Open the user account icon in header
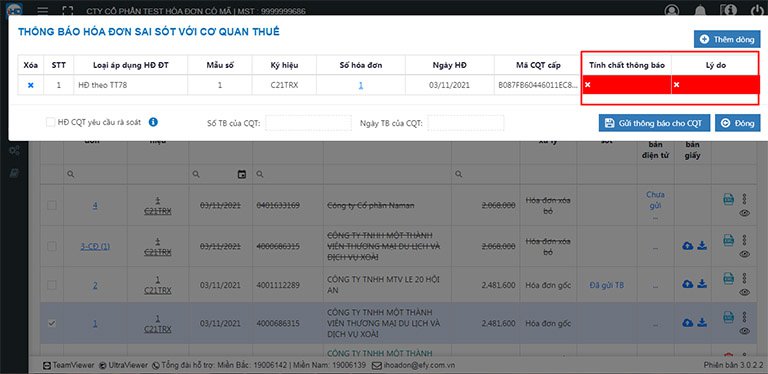The width and height of the screenshot is (768, 374). (672, 10)
